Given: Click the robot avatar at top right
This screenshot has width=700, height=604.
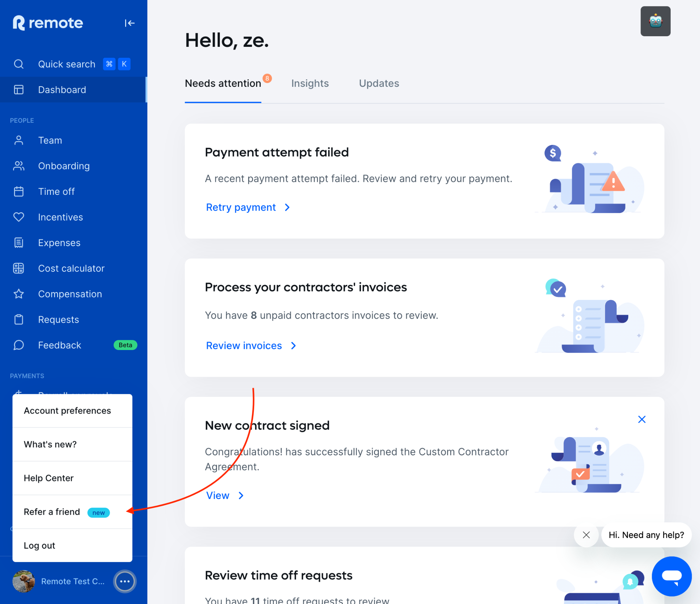Looking at the screenshot, I should [655, 21].
